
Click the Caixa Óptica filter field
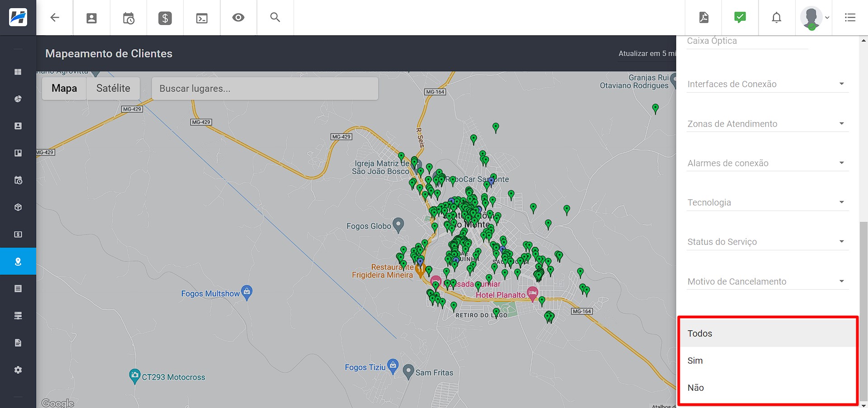coord(747,42)
